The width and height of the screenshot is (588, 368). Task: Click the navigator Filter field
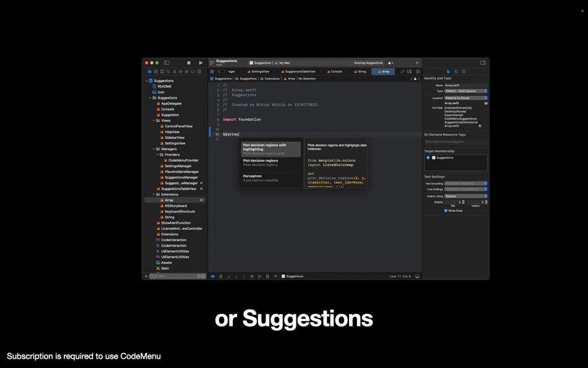(176, 276)
